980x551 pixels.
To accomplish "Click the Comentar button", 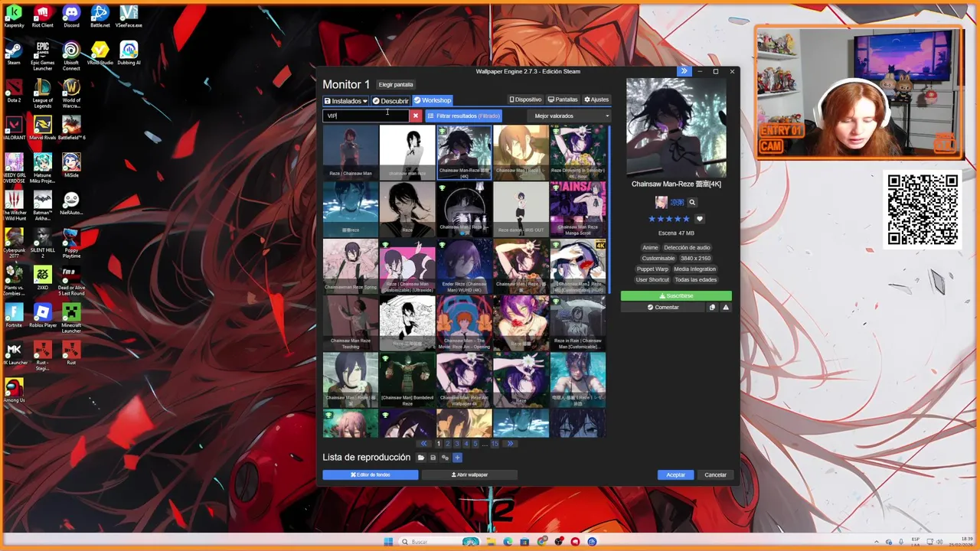I will 663,308.
